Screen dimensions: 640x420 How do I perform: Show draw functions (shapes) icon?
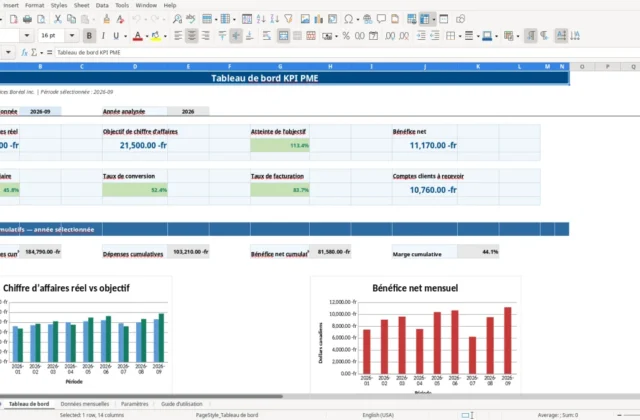click(460, 19)
